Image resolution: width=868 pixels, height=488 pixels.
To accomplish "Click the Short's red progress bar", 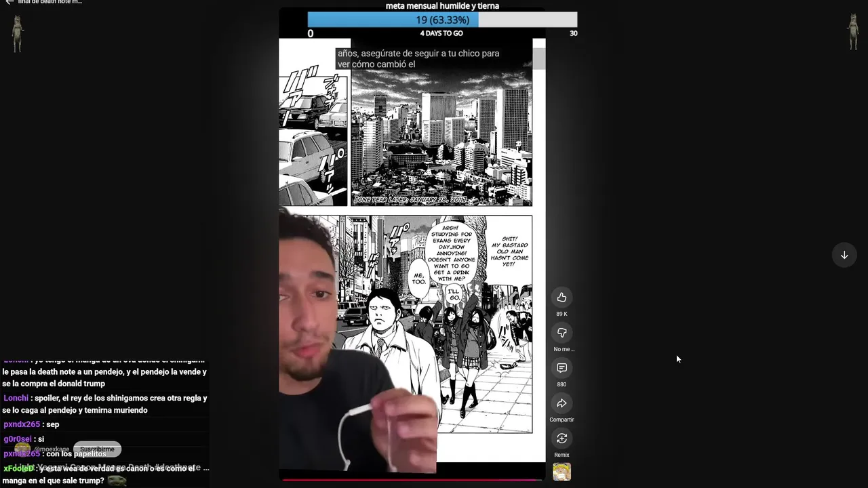I will point(412,480).
